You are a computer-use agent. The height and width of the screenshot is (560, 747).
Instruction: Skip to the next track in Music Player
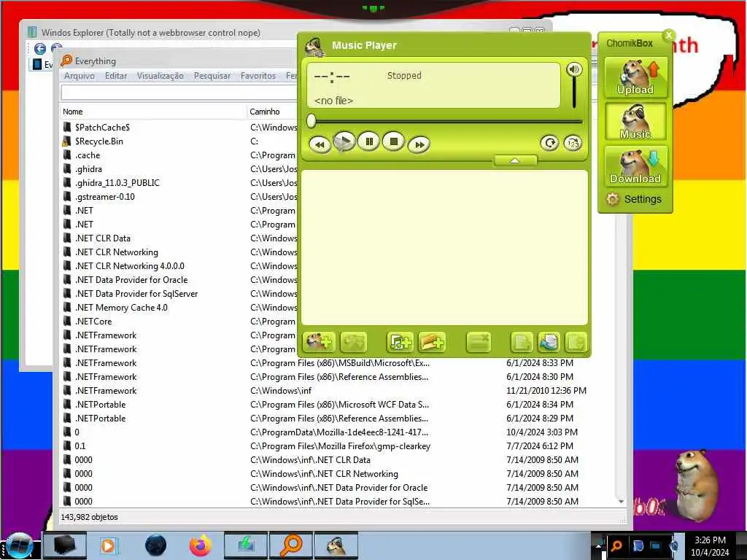(x=419, y=144)
